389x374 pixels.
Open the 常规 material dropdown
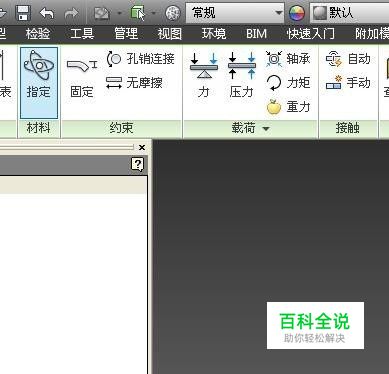coord(235,13)
